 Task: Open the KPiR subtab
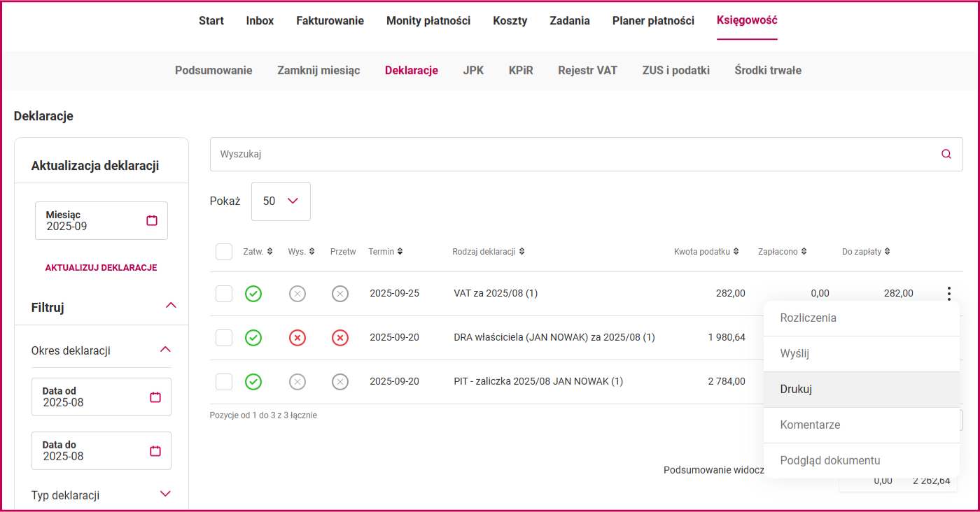(521, 71)
